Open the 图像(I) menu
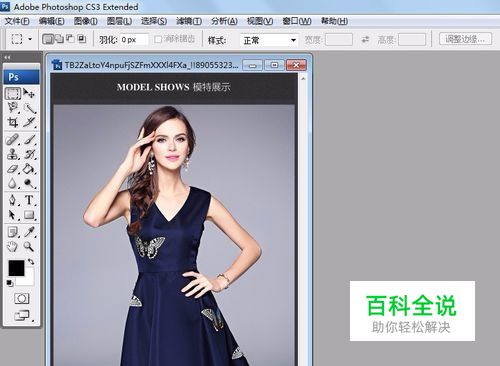The width and height of the screenshot is (500, 366). tap(85, 21)
